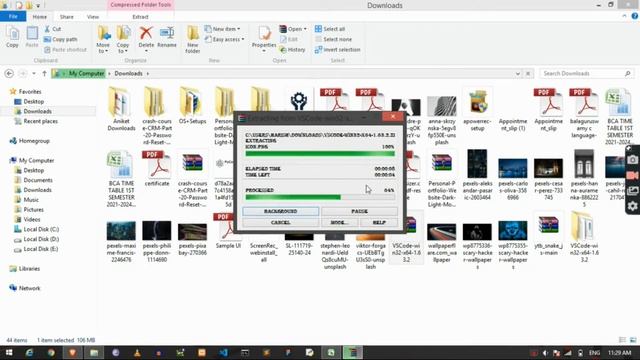This screenshot has height=360, width=640.
Task: Click the volume icon in system tray
Action: pos(545,353)
